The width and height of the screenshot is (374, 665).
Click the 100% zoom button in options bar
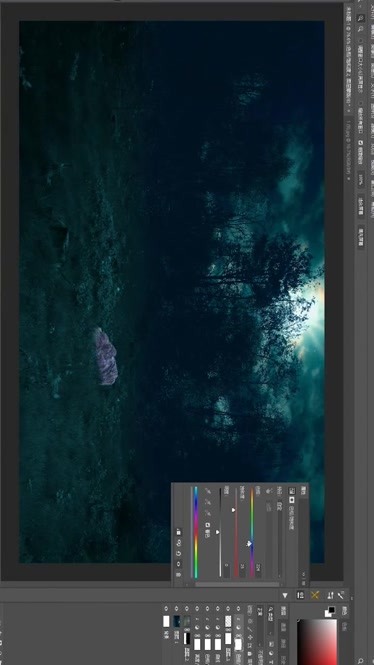(360, 178)
